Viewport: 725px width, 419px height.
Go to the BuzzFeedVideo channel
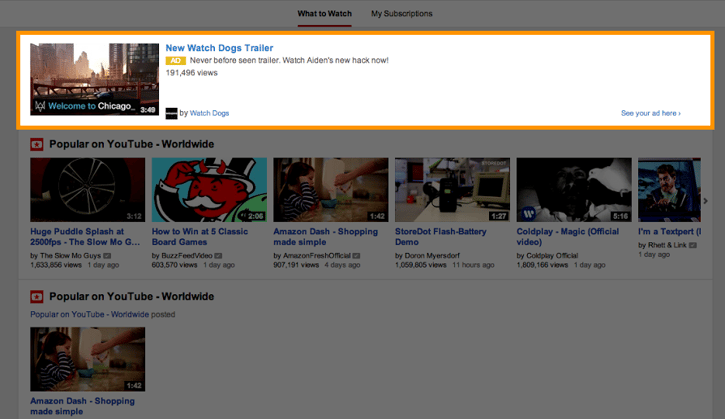pyautogui.click(x=187, y=255)
